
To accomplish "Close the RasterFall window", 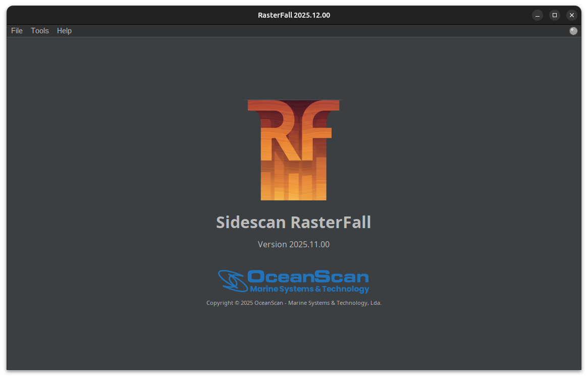I will coord(572,15).
